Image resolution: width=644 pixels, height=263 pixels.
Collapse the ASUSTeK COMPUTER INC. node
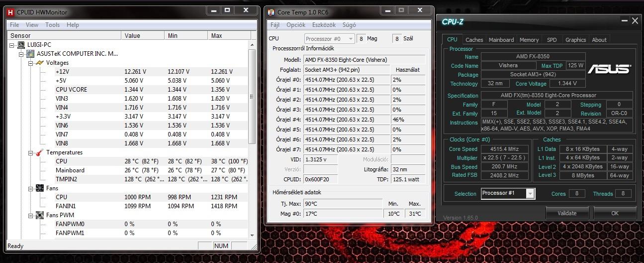pyautogui.click(x=21, y=54)
